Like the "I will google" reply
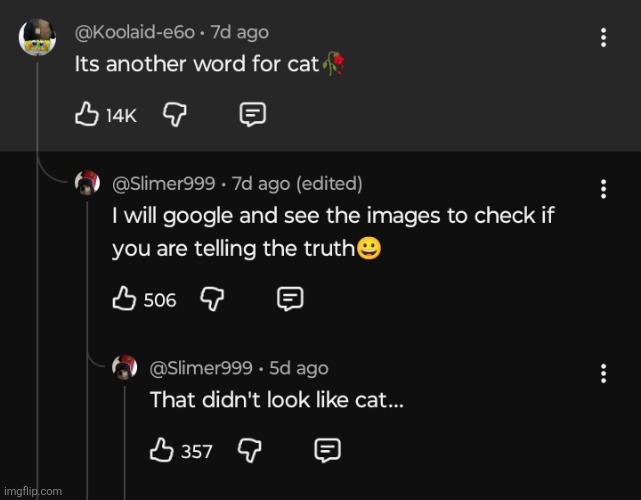Viewport: 641px width, 500px height. tap(125, 299)
